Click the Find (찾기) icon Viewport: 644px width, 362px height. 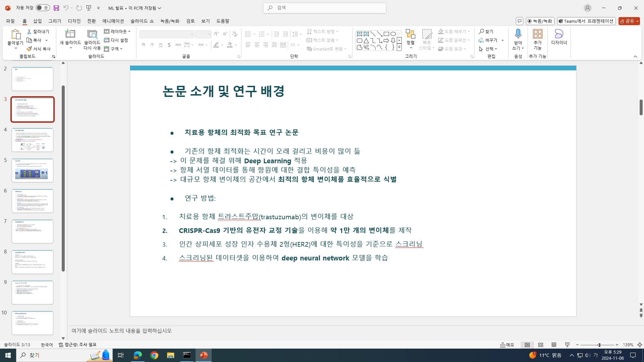(x=486, y=32)
